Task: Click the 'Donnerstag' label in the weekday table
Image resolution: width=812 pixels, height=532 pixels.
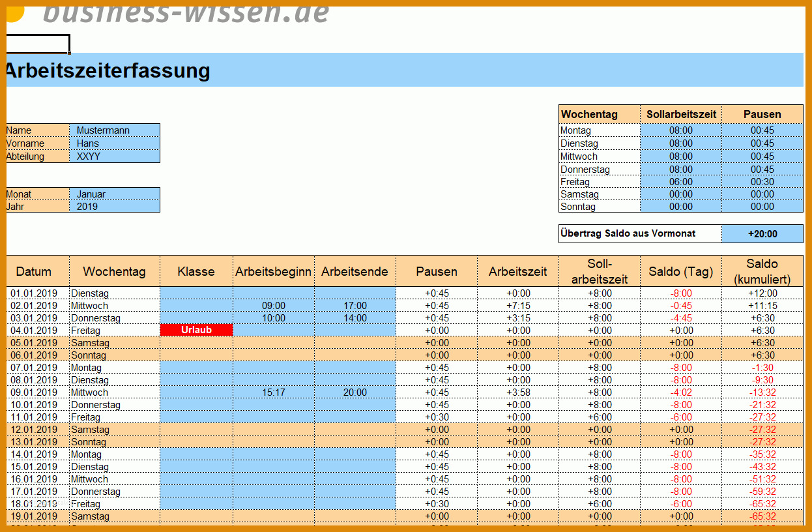Action: click(600, 170)
